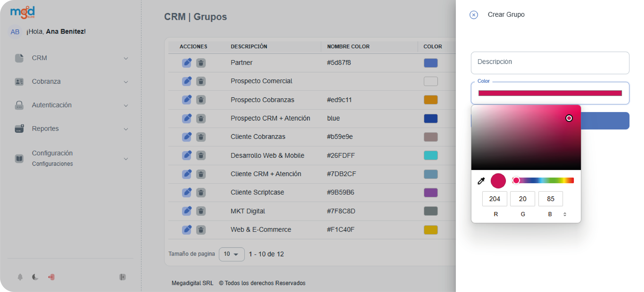
Task: Click the eyedropper tool in color picker
Action: (481, 181)
